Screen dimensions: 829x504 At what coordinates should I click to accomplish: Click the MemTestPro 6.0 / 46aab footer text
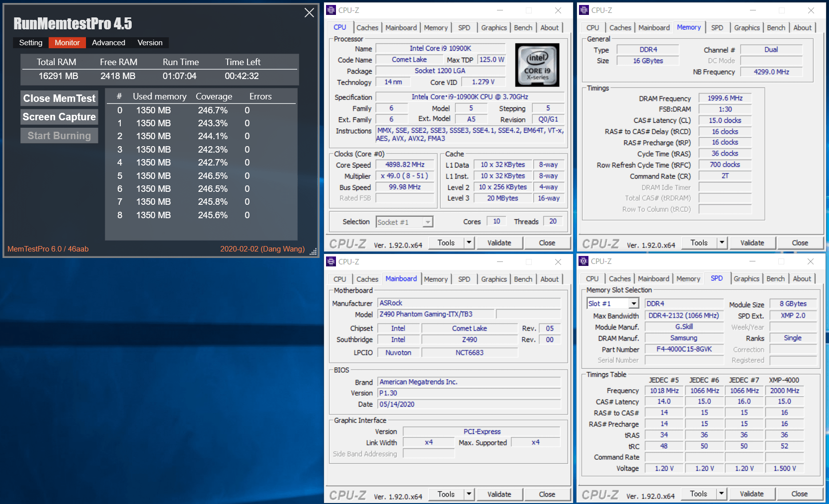coord(48,249)
